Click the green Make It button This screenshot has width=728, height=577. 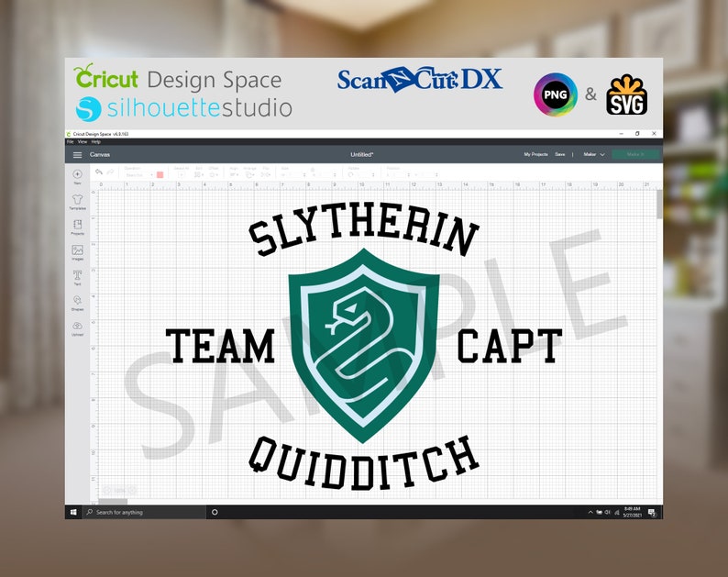pyautogui.click(x=635, y=154)
